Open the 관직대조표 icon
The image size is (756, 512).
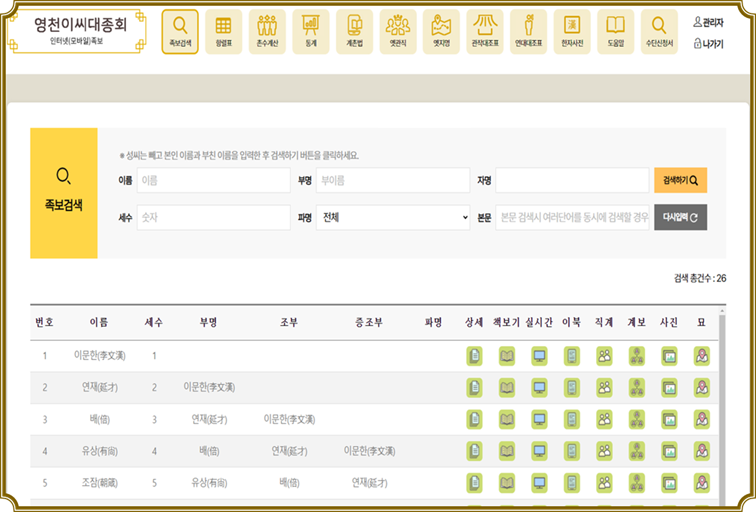coord(485,31)
